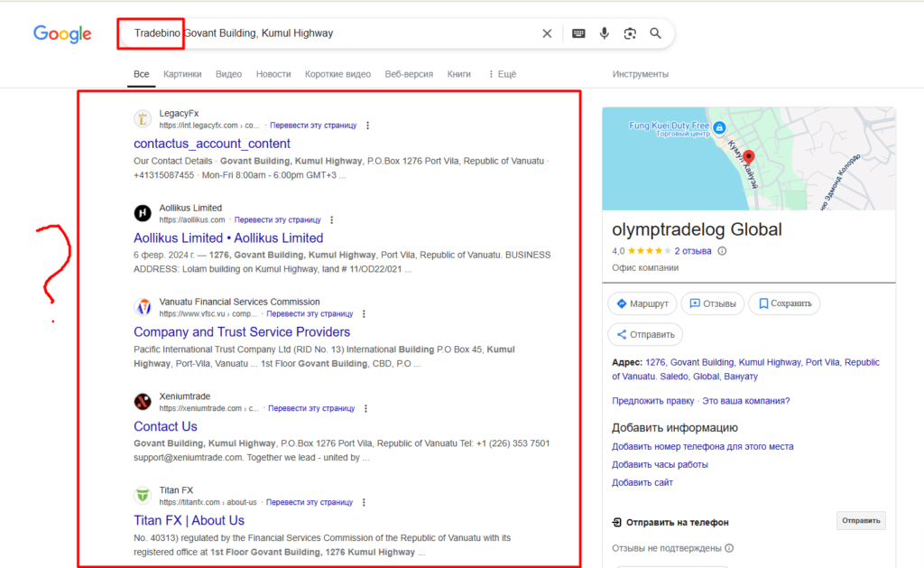Open more options for Titan FX result

tap(364, 502)
